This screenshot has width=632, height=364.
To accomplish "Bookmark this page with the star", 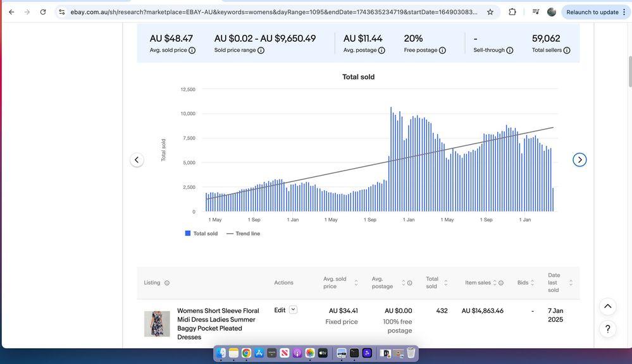I will tap(490, 12).
